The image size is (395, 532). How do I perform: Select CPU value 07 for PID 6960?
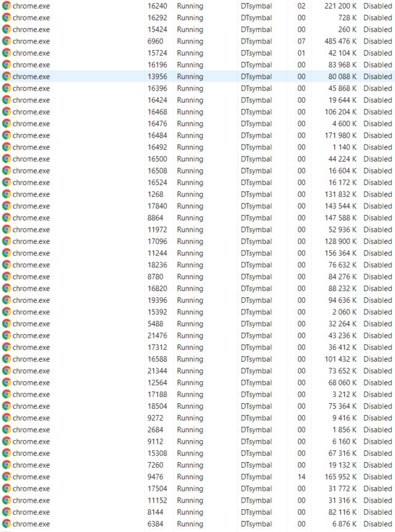coord(302,41)
